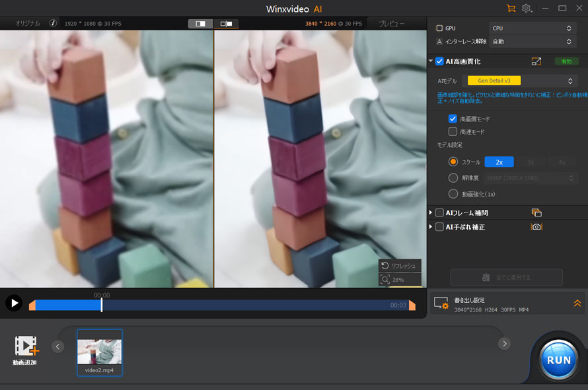Enable the GPU checkbox

coord(440,28)
